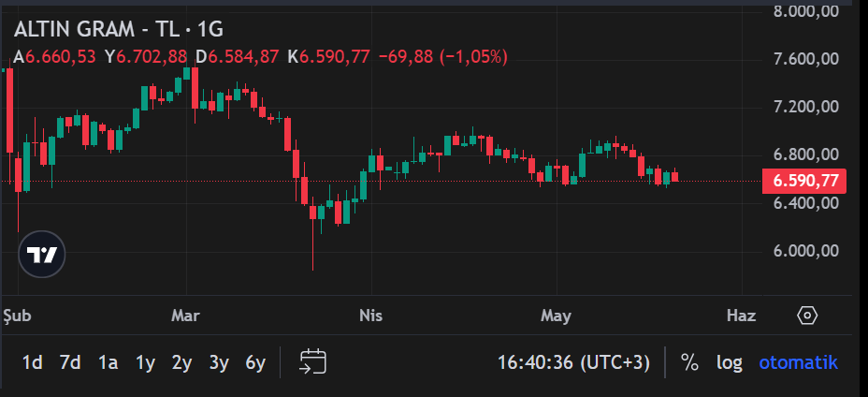Image resolution: width=868 pixels, height=397 pixels.
Task: Open the timezone menu at 16:40:36 (UTC+3)
Action: pos(573,362)
